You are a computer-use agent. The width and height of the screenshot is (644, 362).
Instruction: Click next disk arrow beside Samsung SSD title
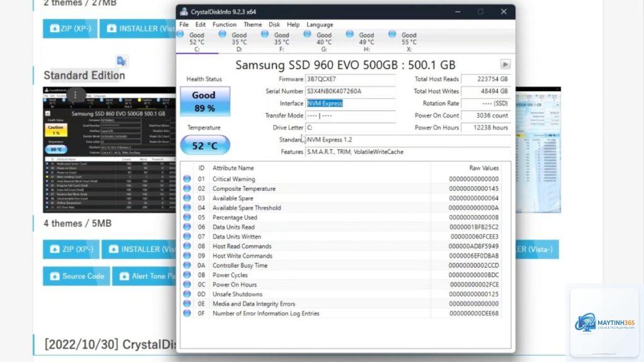(x=505, y=65)
